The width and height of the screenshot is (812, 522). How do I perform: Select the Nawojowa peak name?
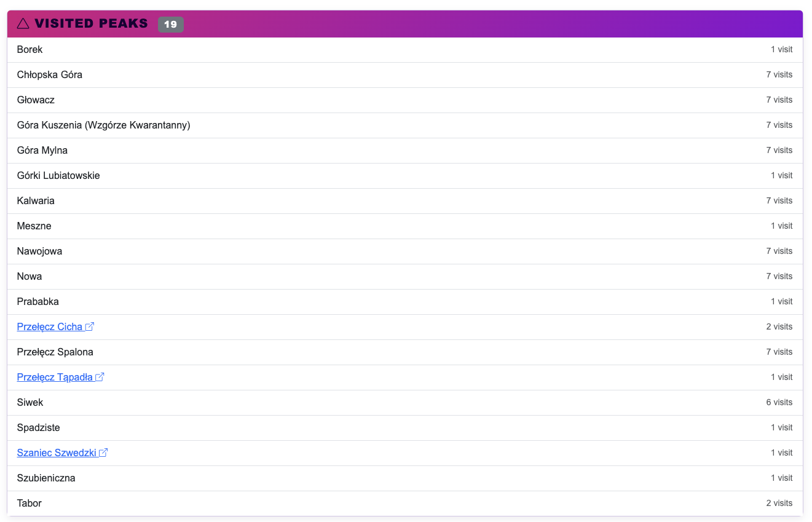(39, 251)
